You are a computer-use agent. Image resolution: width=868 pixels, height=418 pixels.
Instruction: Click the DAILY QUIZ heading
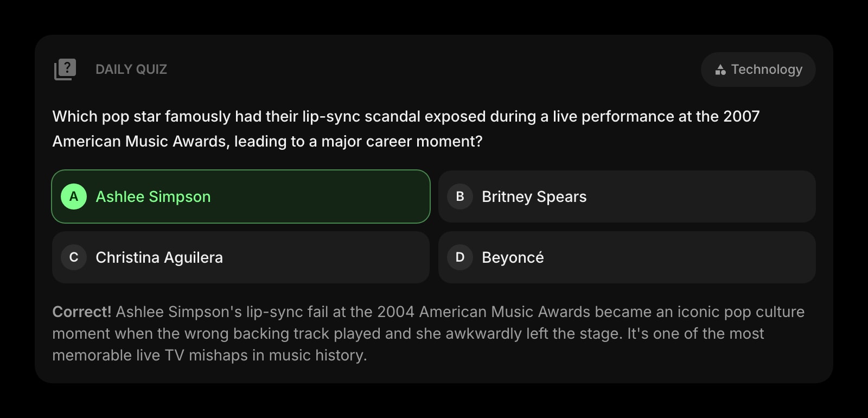(131, 69)
